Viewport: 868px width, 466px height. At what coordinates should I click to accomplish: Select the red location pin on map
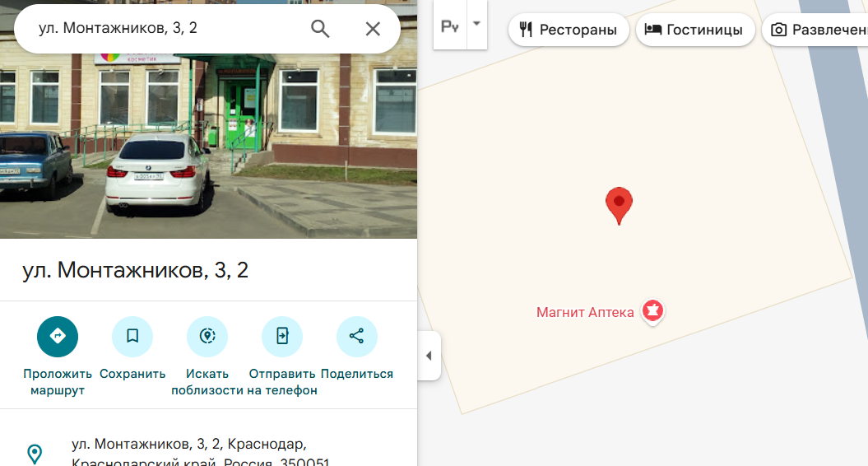coord(619,204)
